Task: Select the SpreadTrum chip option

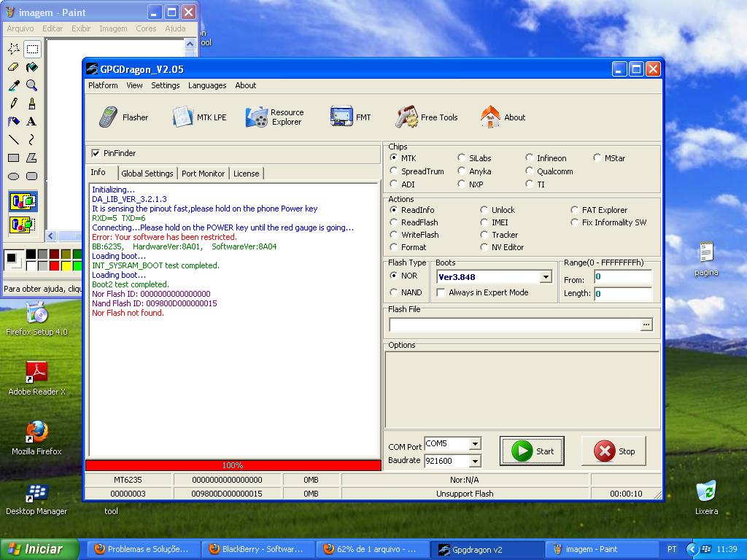Action: point(393,171)
